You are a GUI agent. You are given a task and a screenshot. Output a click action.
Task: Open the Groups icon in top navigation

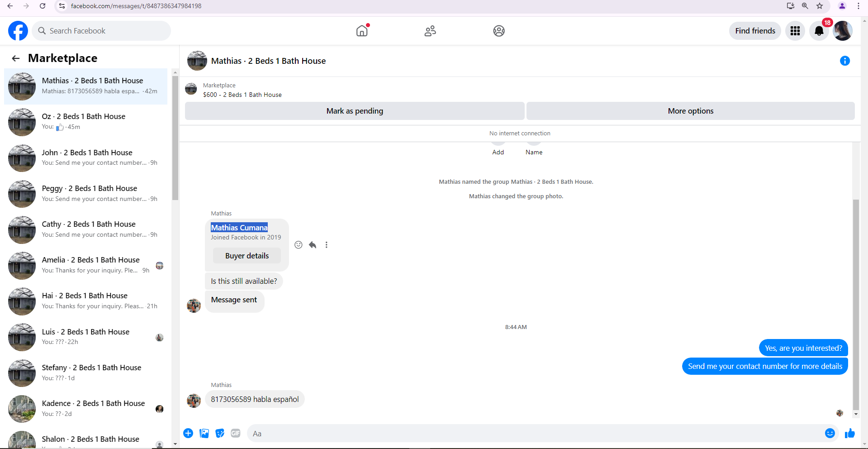tap(499, 31)
